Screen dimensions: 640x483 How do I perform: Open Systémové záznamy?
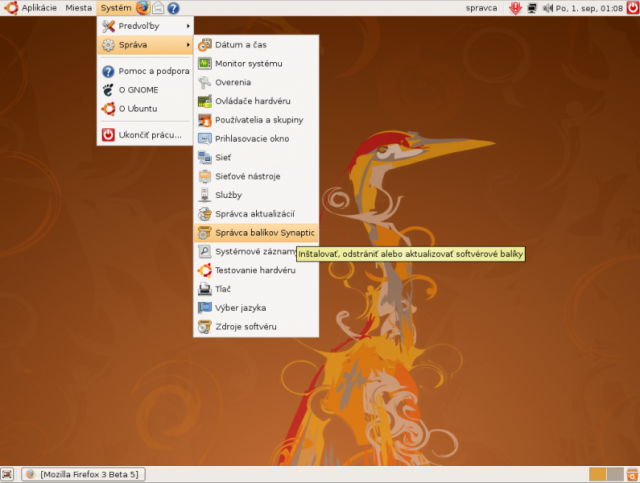256,252
